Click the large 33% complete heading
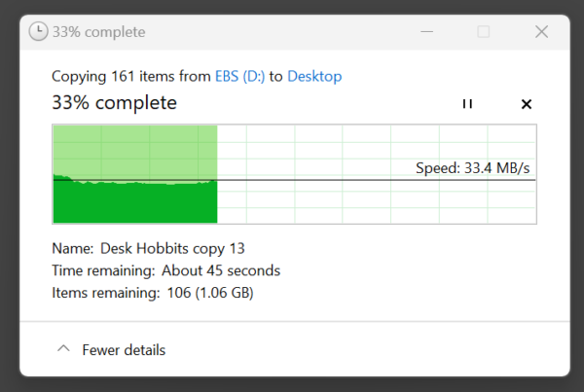The width and height of the screenshot is (584, 392). click(x=114, y=102)
